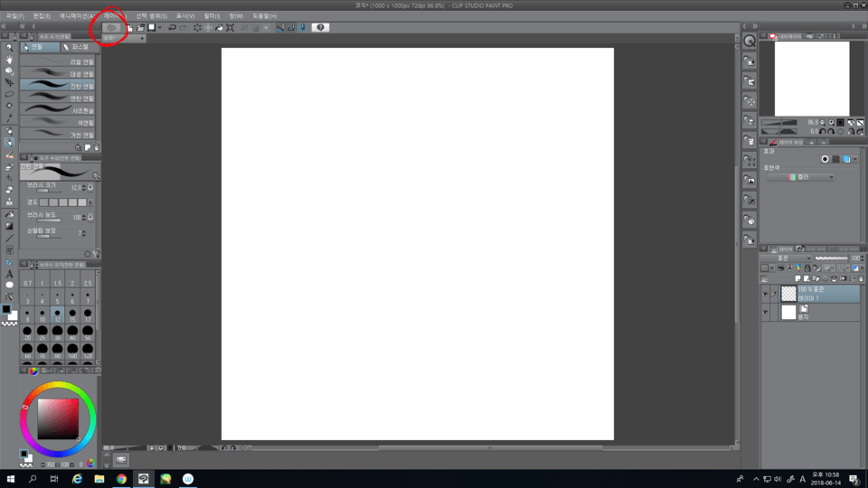Open the Quick Access search icon
The width and height of the screenshot is (868, 488).
pyautogui.click(x=750, y=41)
